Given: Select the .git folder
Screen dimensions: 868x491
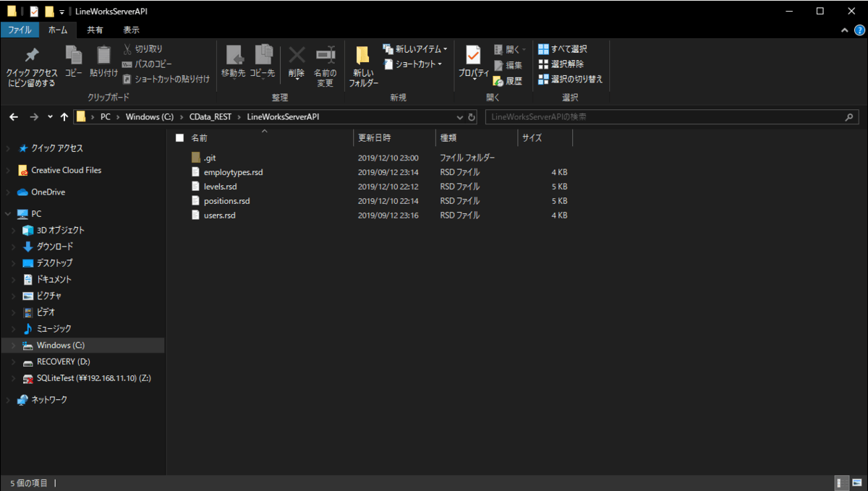Looking at the screenshot, I should pos(209,158).
